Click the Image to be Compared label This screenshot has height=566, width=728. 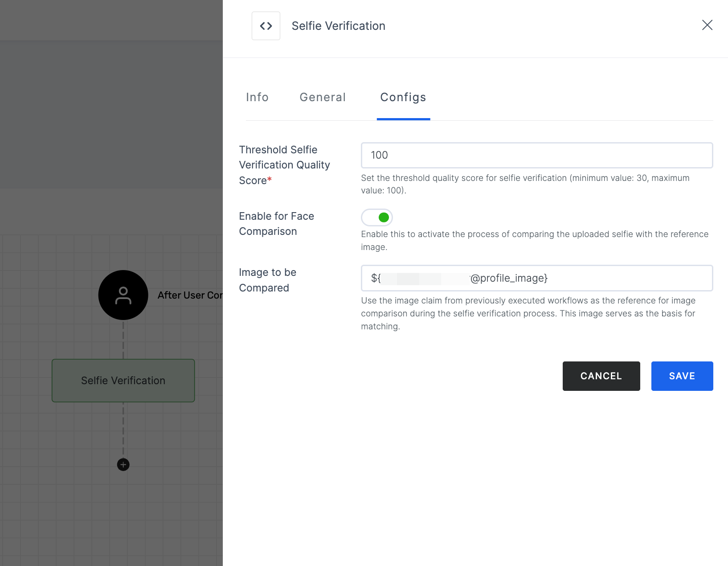[x=268, y=280]
